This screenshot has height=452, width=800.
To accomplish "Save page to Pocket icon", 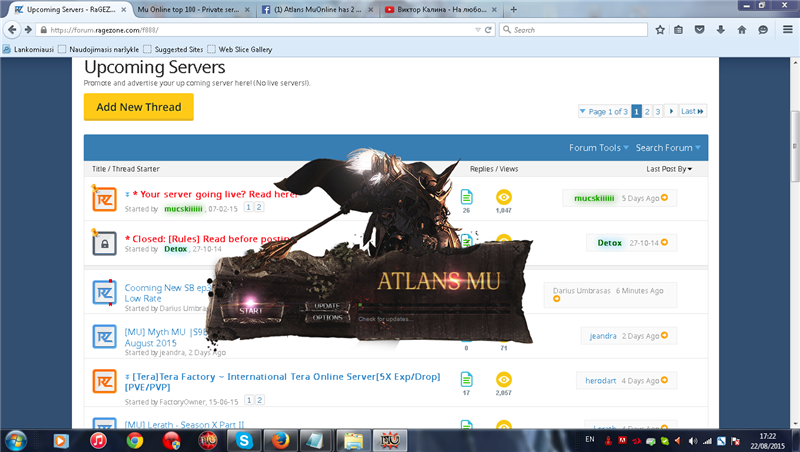I will click(699, 30).
